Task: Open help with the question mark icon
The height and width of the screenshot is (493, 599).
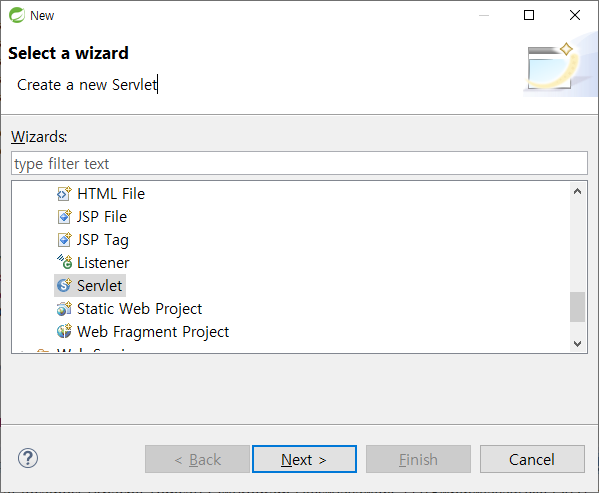Action: [28, 458]
